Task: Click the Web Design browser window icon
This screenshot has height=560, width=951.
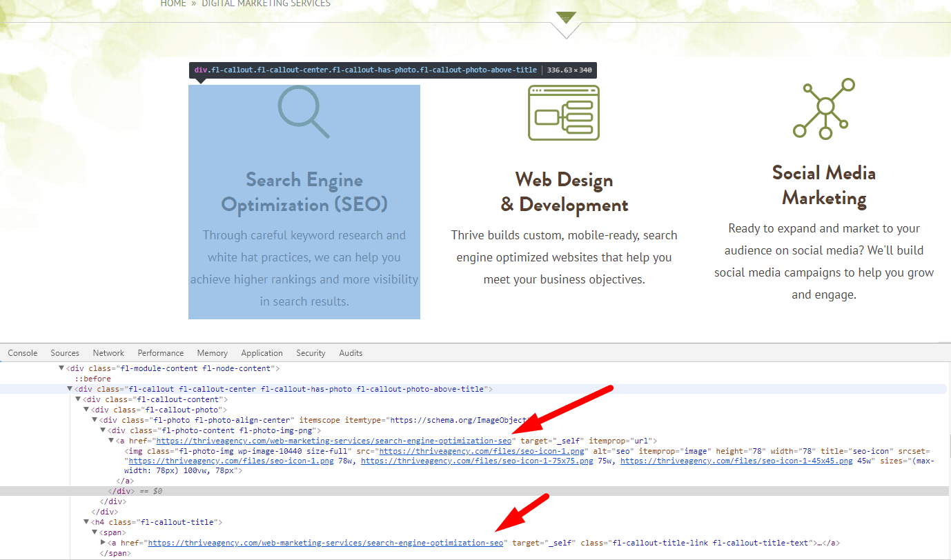Action: click(x=564, y=111)
